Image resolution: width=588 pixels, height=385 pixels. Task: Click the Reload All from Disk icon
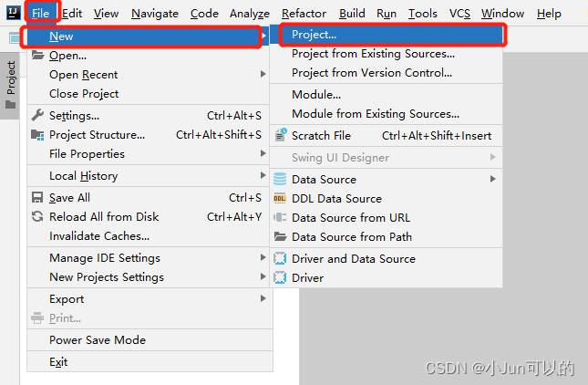pyautogui.click(x=37, y=216)
